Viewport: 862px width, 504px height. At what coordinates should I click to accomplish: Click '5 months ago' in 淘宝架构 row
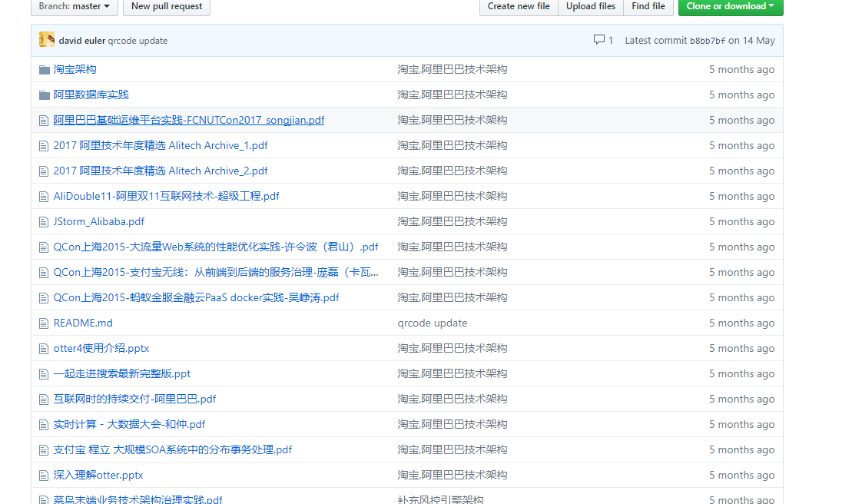741,69
